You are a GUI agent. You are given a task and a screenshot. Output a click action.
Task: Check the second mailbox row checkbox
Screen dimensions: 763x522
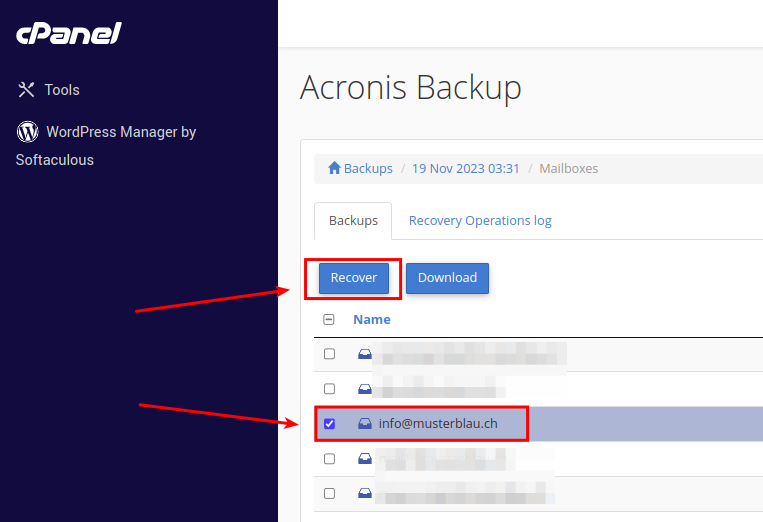[329, 389]
